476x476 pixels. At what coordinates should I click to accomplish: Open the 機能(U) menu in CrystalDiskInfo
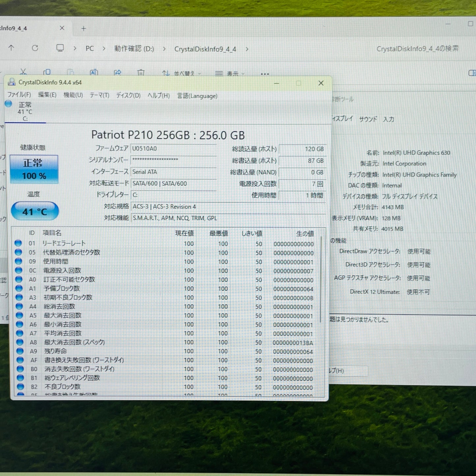(73, 96)
